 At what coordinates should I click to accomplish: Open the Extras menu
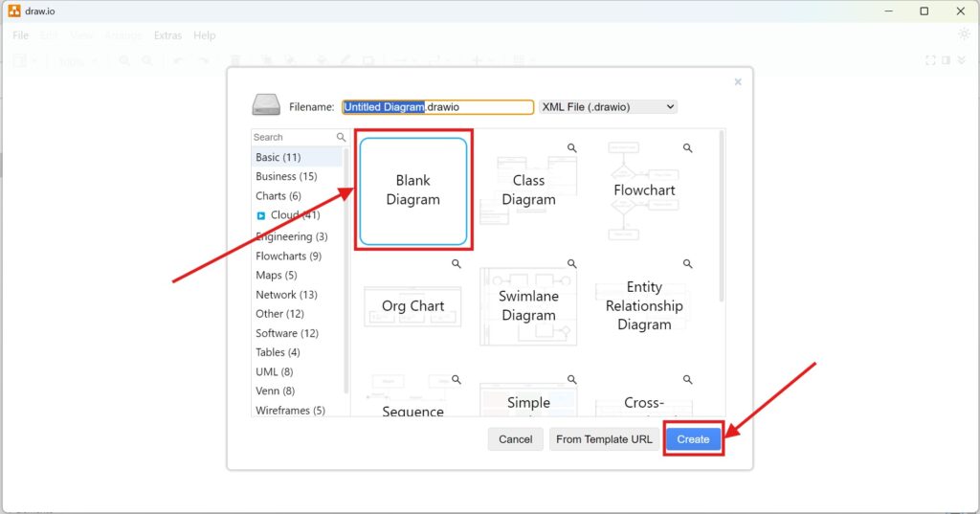pos(167,35)
